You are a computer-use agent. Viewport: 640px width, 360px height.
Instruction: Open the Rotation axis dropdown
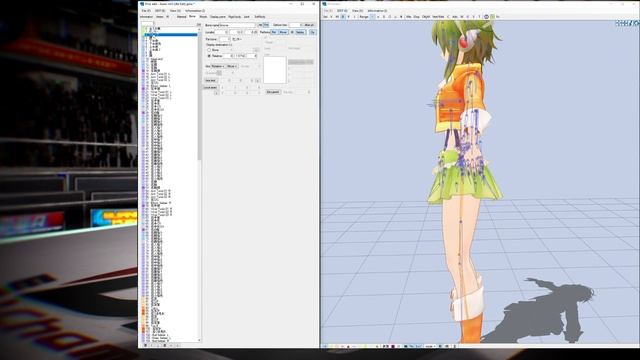pyautogui.click(x=218, y=66)
